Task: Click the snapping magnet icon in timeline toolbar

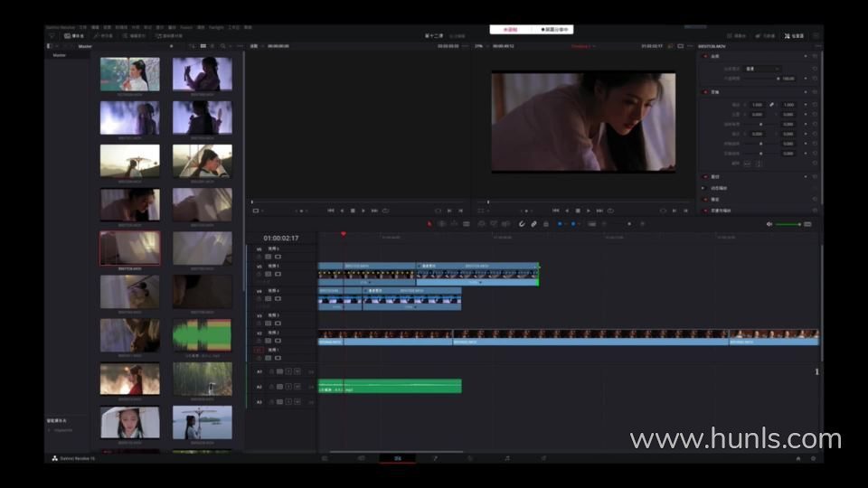Action: pos(522,223)
